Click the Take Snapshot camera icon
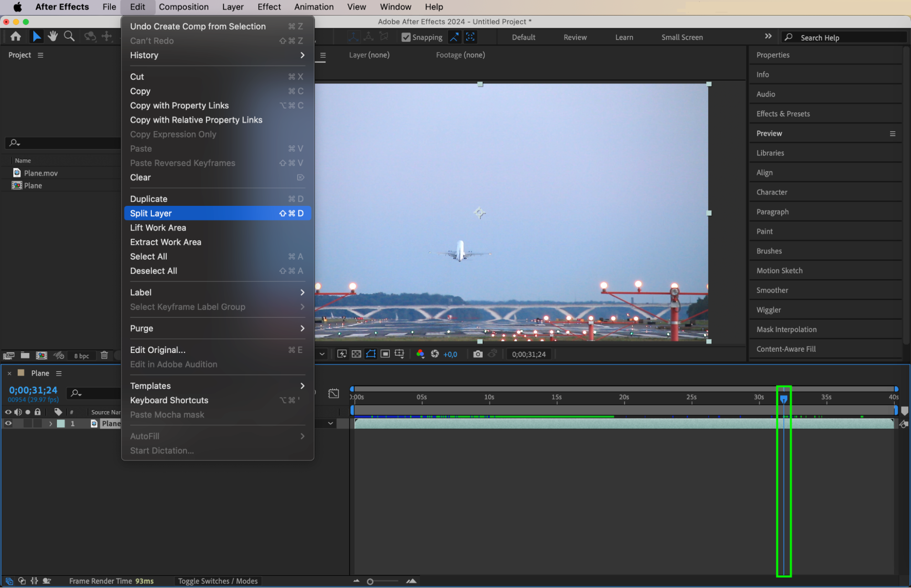Image resolution: width=911 pixels, height=588 pixels. coord(478,354)
